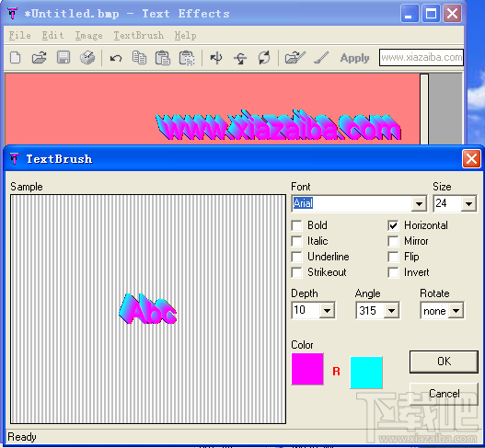Screen dimensions: 485x448
Task: Click the Paste special icon with dotted box
Action: pos(187,58)
